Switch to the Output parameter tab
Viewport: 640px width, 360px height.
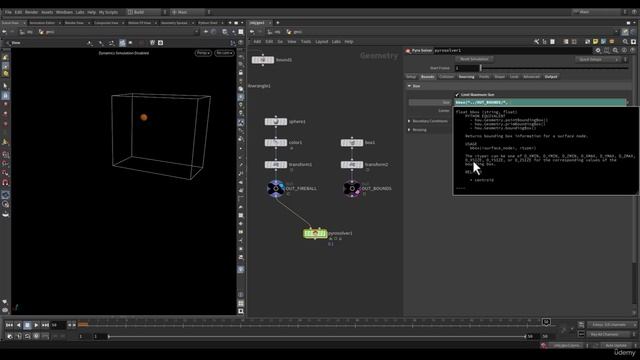coord(551,77)
